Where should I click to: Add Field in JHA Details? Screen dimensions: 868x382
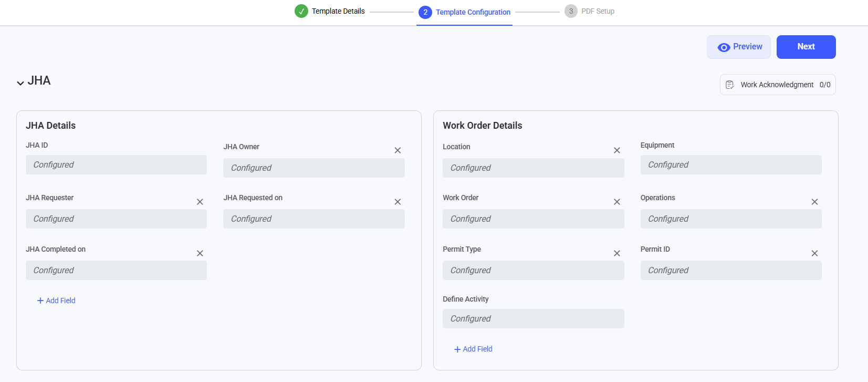(56, 301)
